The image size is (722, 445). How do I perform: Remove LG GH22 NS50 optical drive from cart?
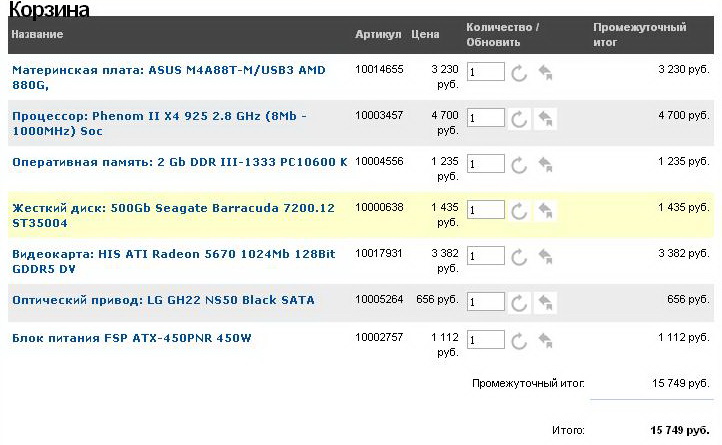(545, 302)
